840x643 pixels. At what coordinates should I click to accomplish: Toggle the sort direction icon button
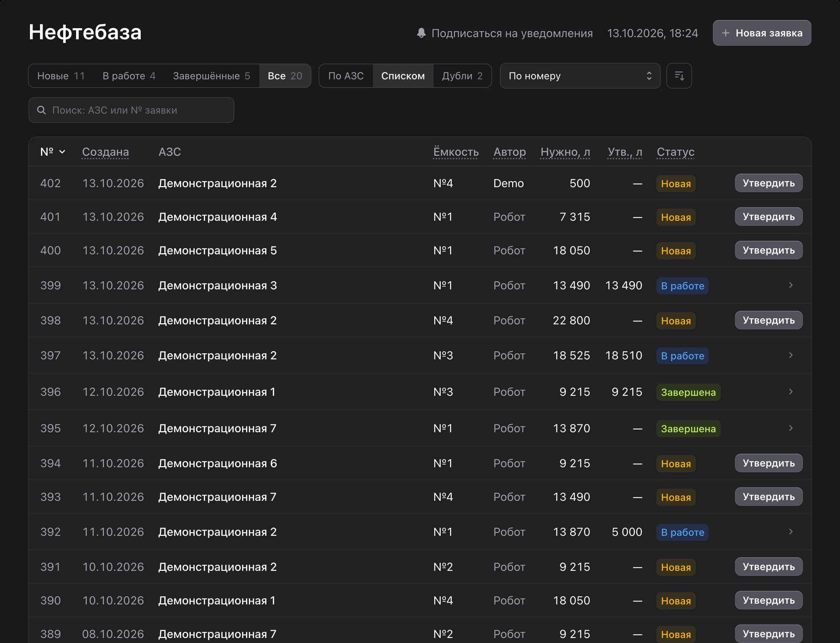coord(679,76)
